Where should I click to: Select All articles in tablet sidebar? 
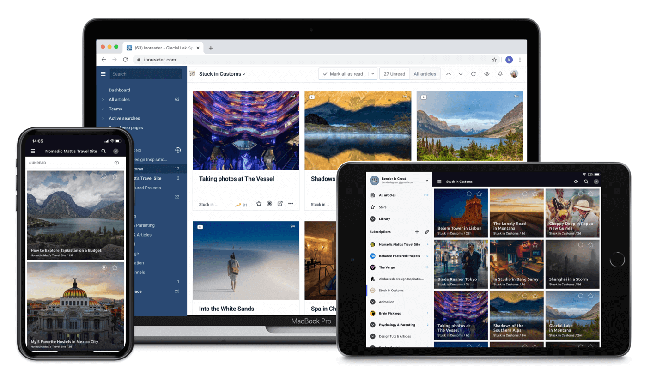pyautogui.click(x=399, y=195)
